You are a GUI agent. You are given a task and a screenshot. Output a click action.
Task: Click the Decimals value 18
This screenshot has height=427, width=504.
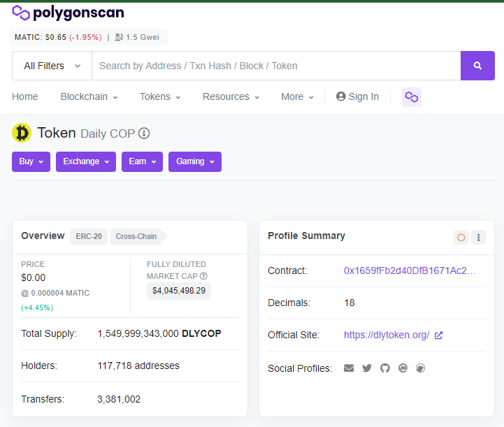pyautogui.click(x=350, y=303)
